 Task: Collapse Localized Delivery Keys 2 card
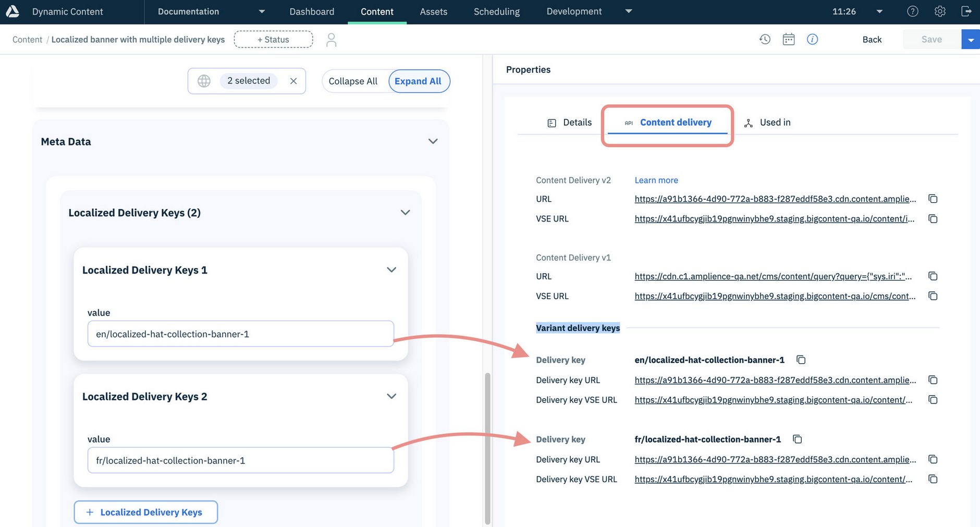coord(391,396)
